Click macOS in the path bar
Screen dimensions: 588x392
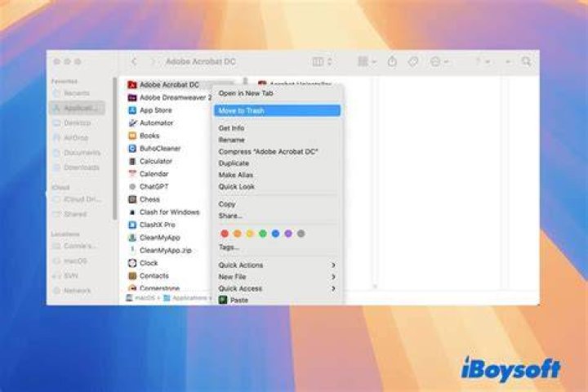coord(141,298)
